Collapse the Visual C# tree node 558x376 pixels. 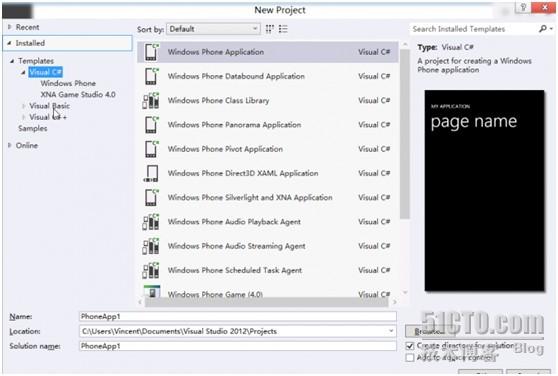click(23, 72)
